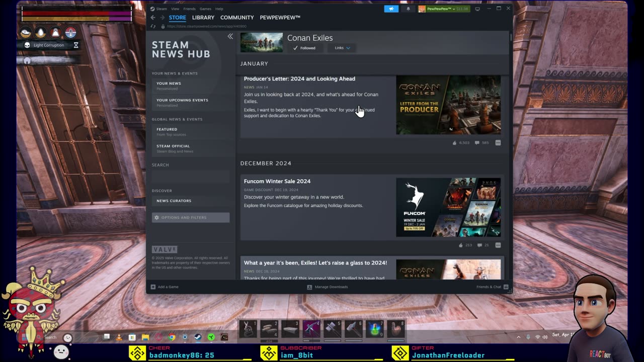
Task: Click the Steam window vertical scrollbar
Action: [x=511, y=37]
